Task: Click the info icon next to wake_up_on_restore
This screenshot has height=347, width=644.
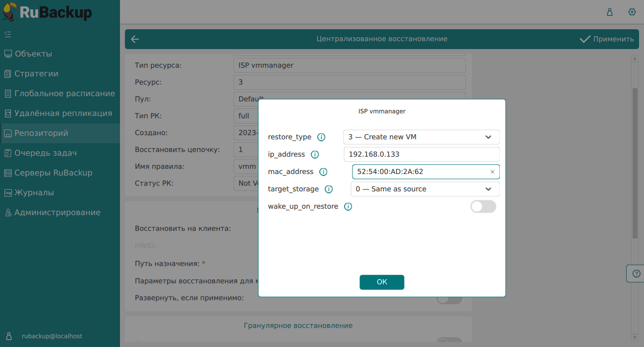Action: click(x=348, y=207)
